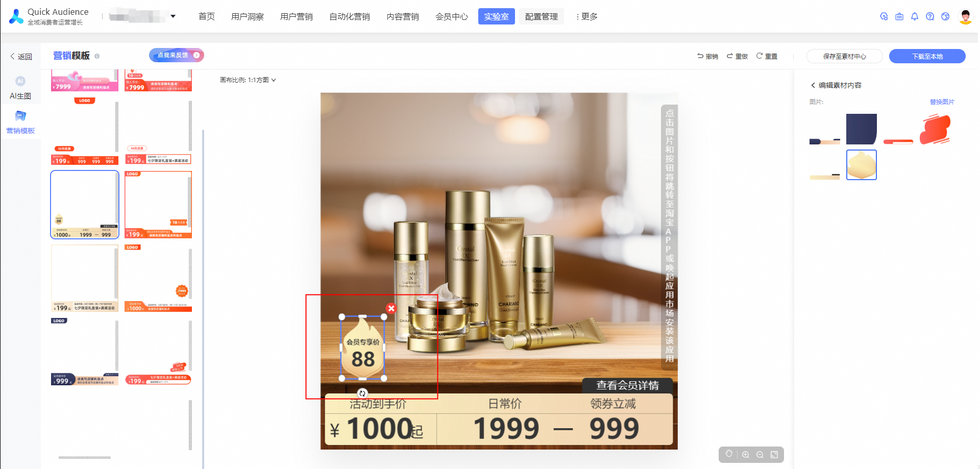Image resolution: width=980 pixels, height=469 pixels.
Task: Choose the beige frame 199 七夕 template
Action: tap(85, 278)
